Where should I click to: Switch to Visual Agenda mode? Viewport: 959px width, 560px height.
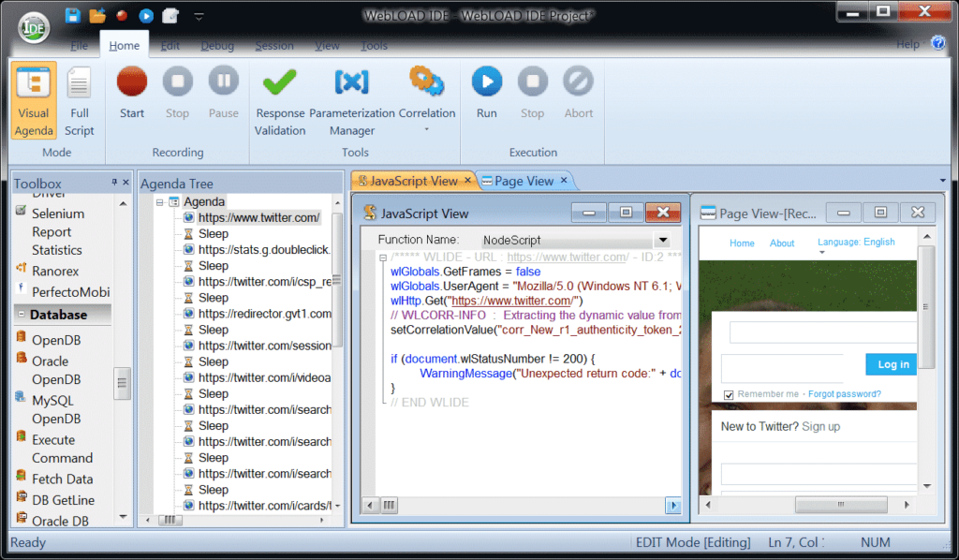click(34, 101)
